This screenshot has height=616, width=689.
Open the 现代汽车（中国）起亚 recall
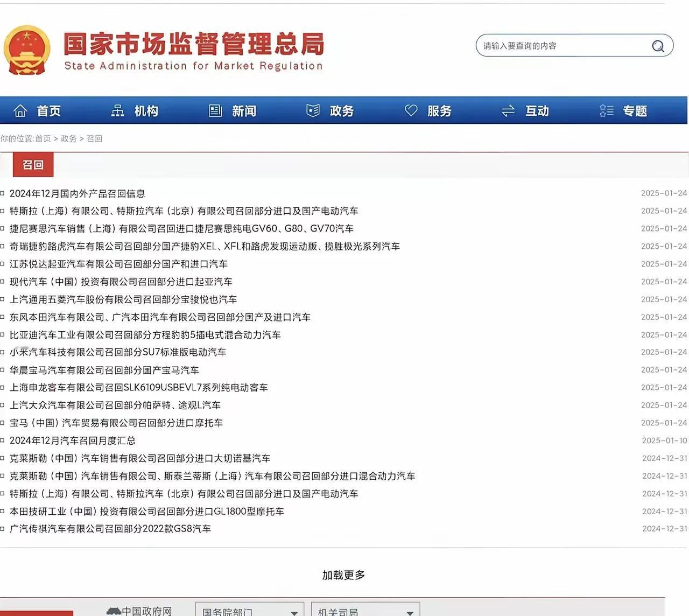(x=121, y=282)
